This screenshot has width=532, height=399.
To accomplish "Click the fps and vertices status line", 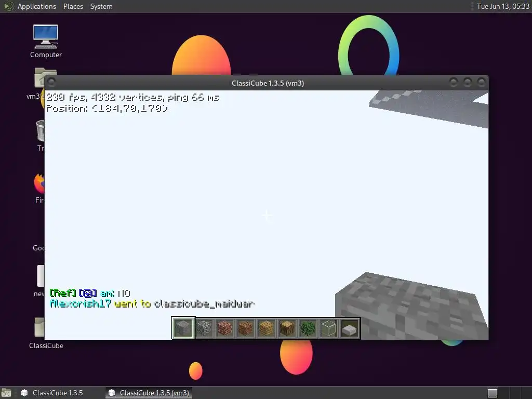I will [132, 98].
